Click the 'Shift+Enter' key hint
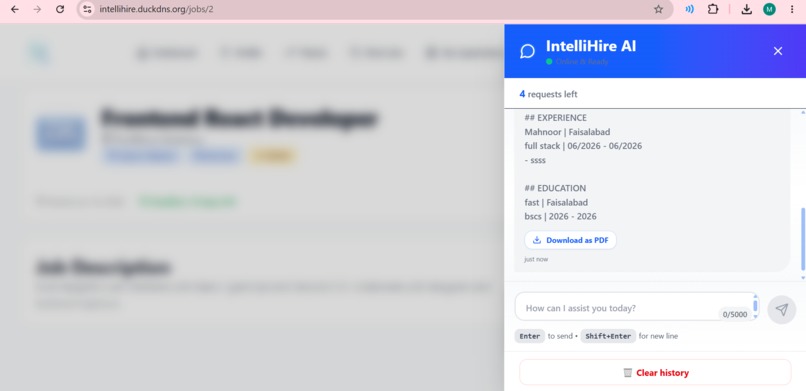 [x=608, y=336]
